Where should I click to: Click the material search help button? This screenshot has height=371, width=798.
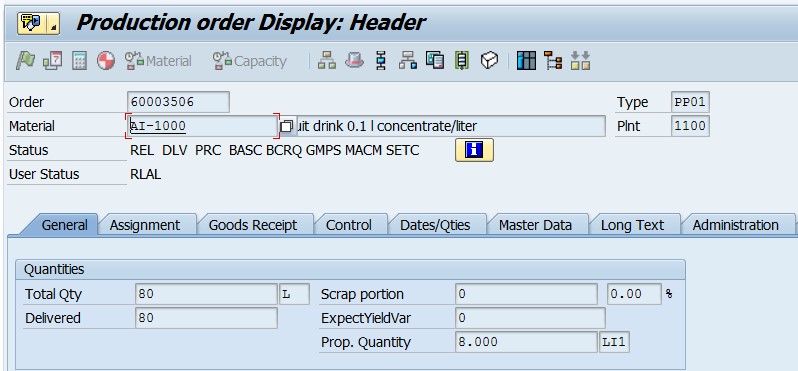point(287,126)
